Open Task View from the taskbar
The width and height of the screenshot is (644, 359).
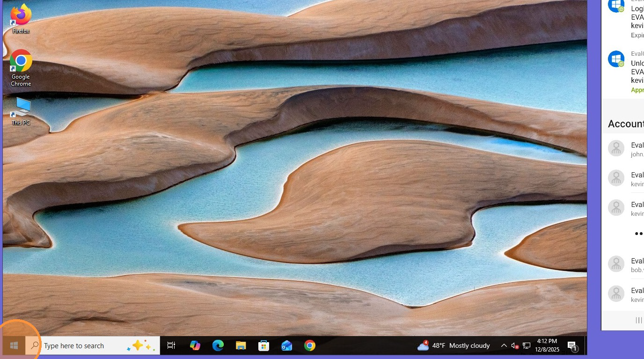click(171, 345)
